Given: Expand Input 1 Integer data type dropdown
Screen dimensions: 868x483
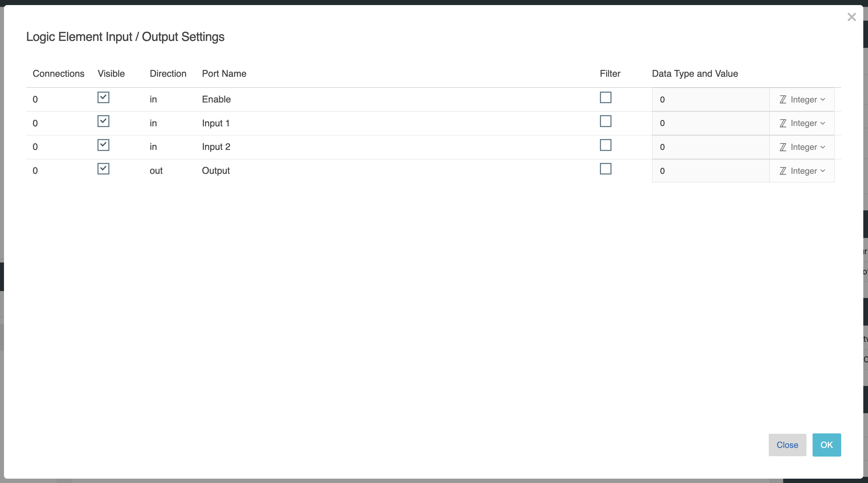Looking at the screenshot, I should click(x=802, y=123).
